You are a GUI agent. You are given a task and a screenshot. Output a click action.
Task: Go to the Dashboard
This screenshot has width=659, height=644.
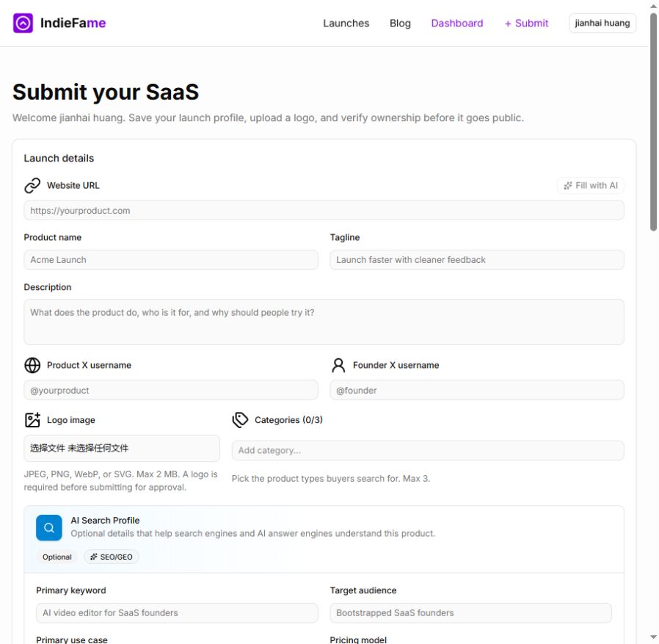(x=457, y=23)
